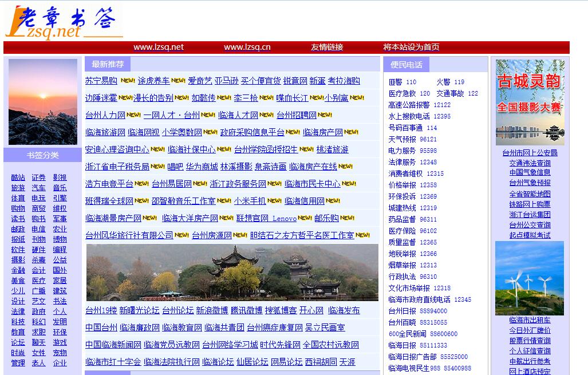
Task: Open 临海市出租车 link
Action: point(530,320)
